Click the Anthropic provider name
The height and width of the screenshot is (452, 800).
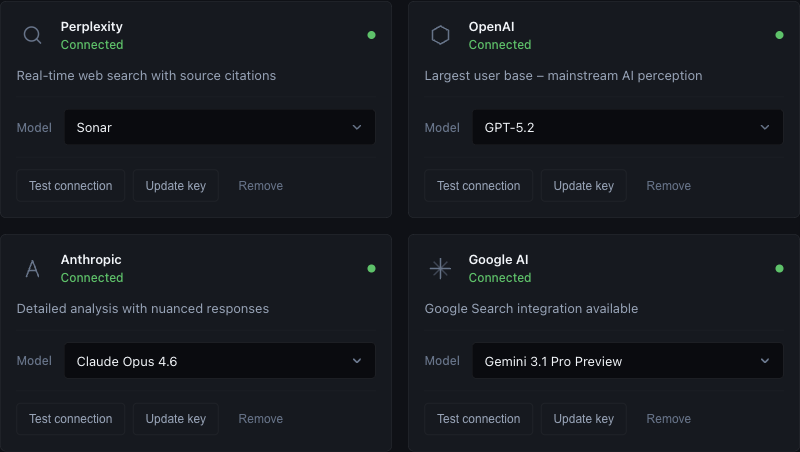(x=91, y=260)
